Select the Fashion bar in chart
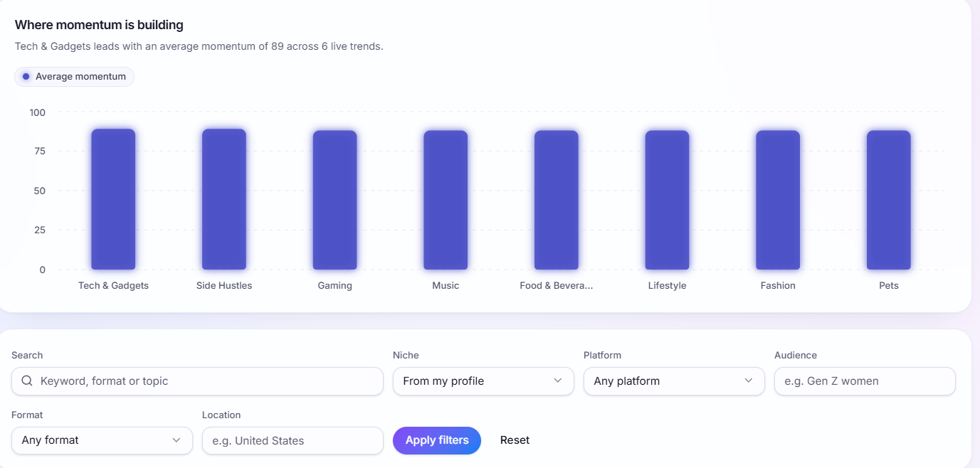The height and width of the screenshot is (468, 980). pos(778,200)
